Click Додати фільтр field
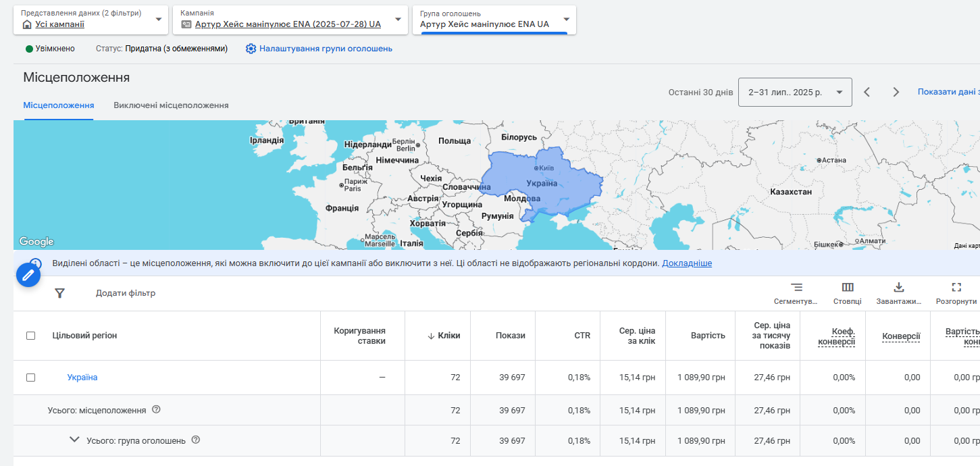Image resolution: width=980 pixels, height=466 pixels. click(126, 293)
